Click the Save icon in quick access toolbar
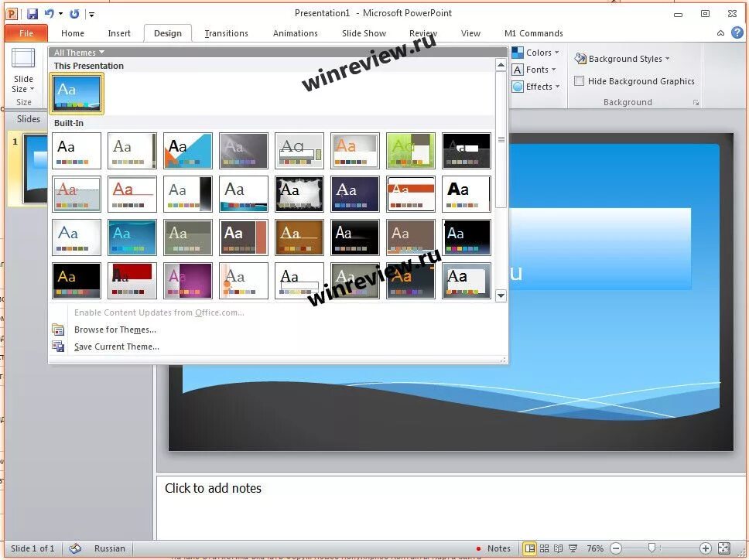This screenshot has height=560, width=749. (32, 14)
